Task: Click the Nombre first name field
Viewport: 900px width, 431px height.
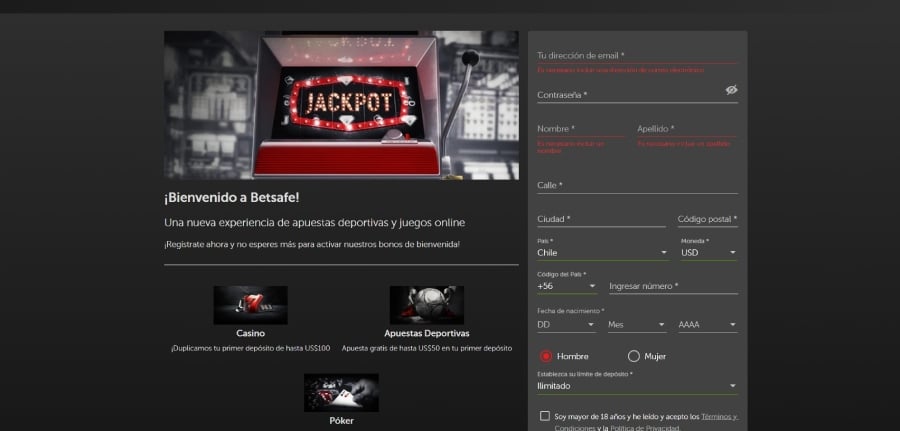Action: 580,129
